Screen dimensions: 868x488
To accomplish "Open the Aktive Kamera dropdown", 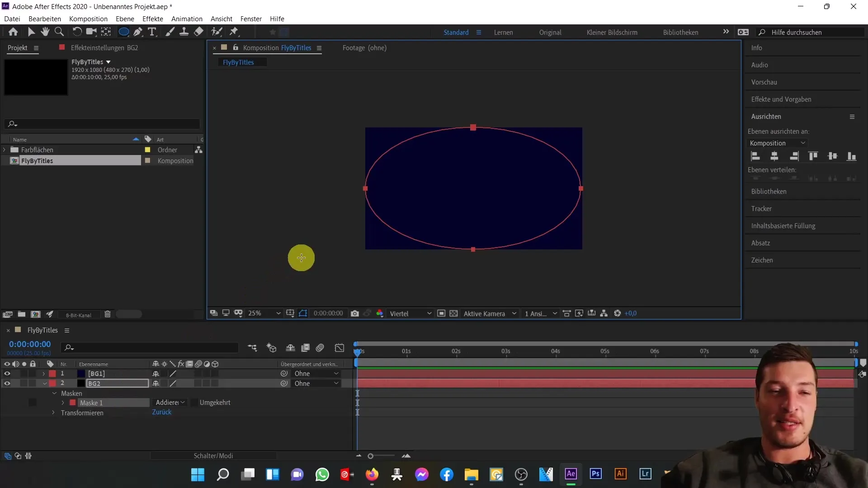I will point(490,313).
